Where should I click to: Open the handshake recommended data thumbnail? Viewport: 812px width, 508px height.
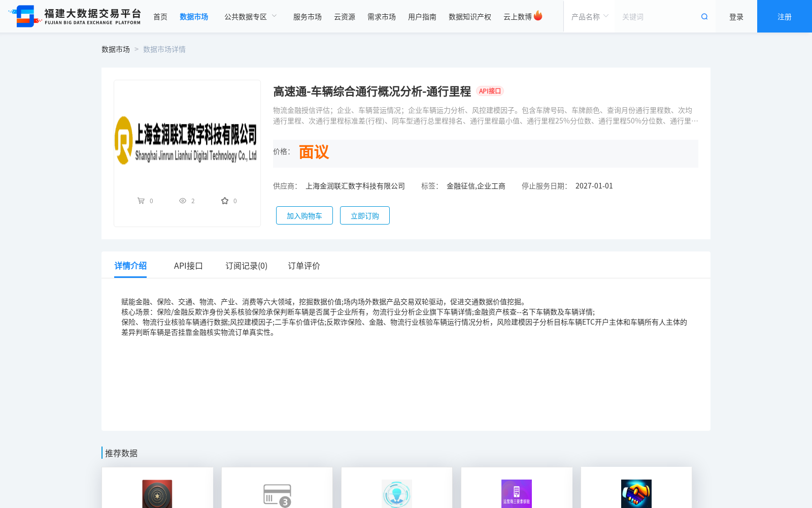point(636,493)
